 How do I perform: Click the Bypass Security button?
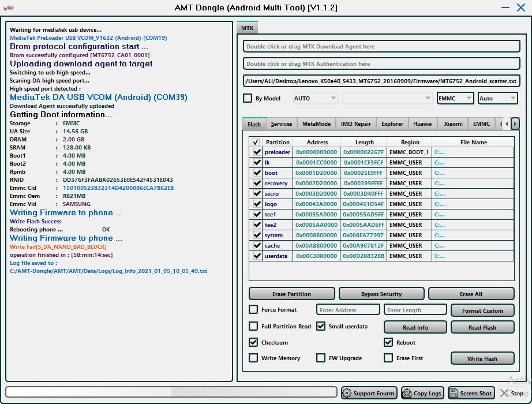381,294
